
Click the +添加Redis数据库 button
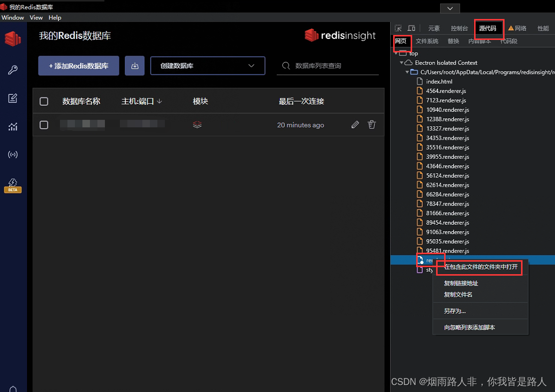tap(78, 66)
